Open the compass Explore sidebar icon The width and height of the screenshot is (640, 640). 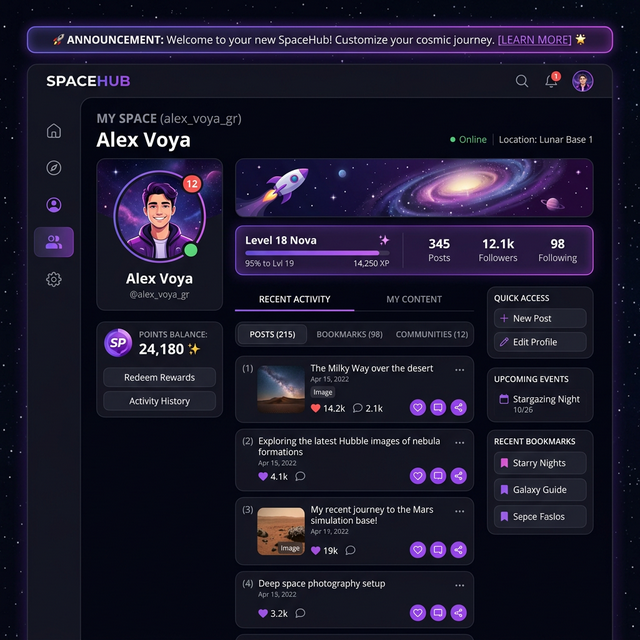[x=54, y=168]
